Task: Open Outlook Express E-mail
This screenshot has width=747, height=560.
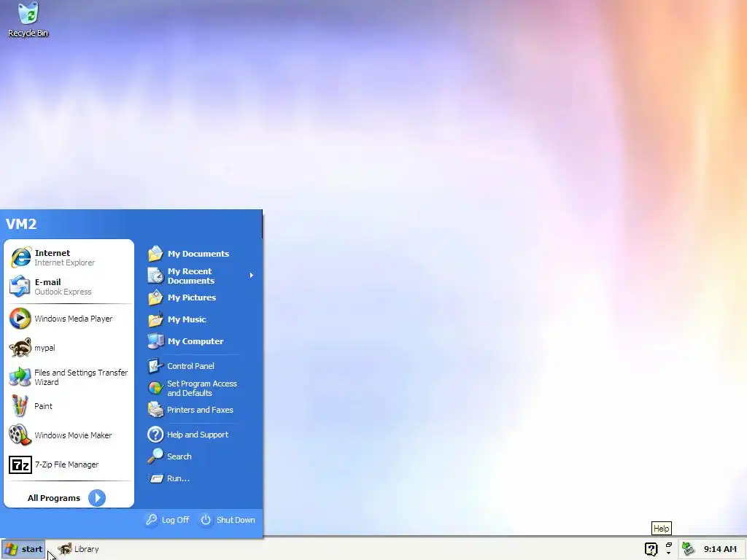Action: 69,287
